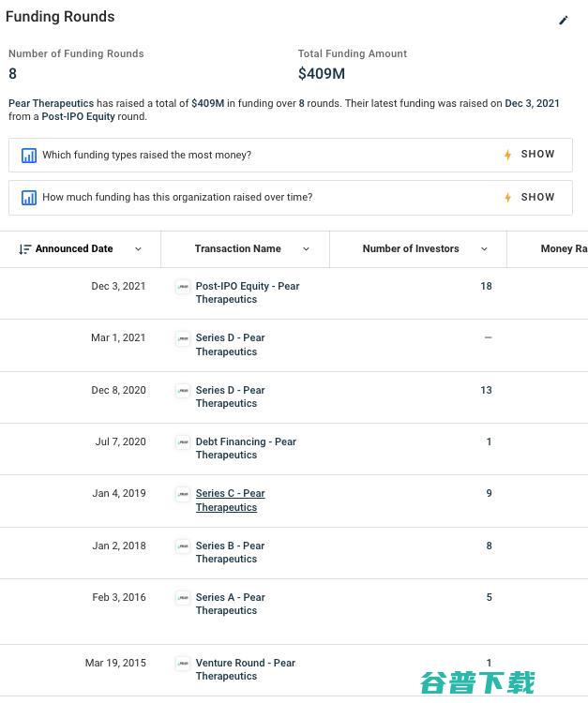Screen dimensions: 588x703
Task: Click Pear logo icon in Mar 1, 2021 Series D row
Action: (x=183, y=338)
